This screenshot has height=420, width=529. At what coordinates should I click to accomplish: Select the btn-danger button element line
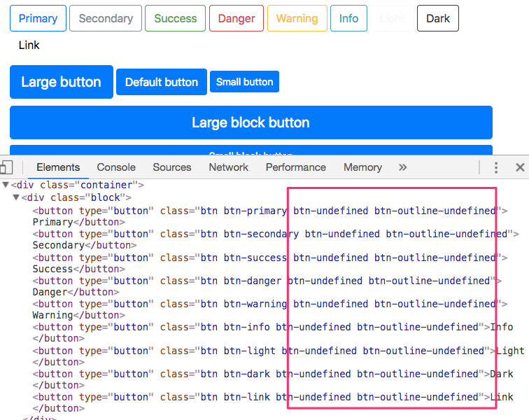coord(267,281)
